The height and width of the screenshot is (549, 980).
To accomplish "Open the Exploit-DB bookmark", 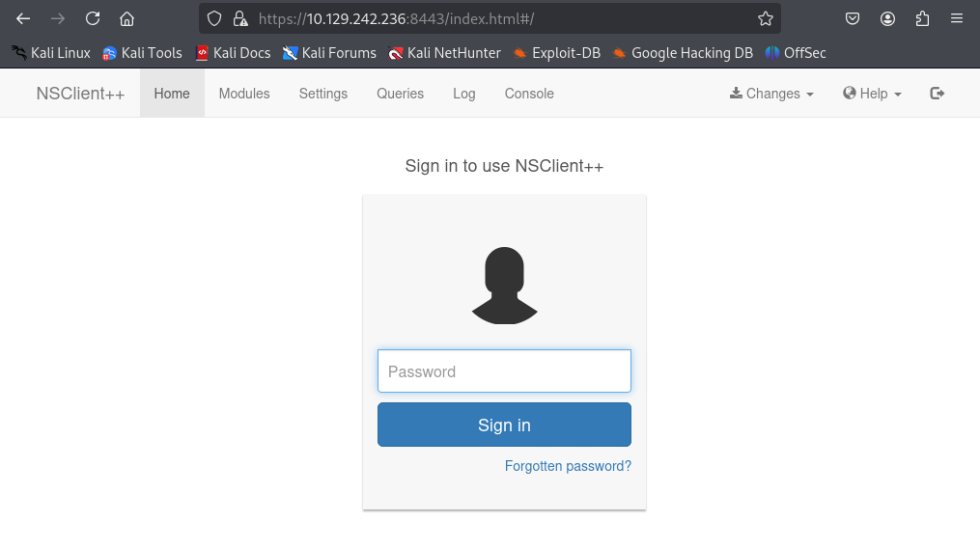I will coord(557,53).
